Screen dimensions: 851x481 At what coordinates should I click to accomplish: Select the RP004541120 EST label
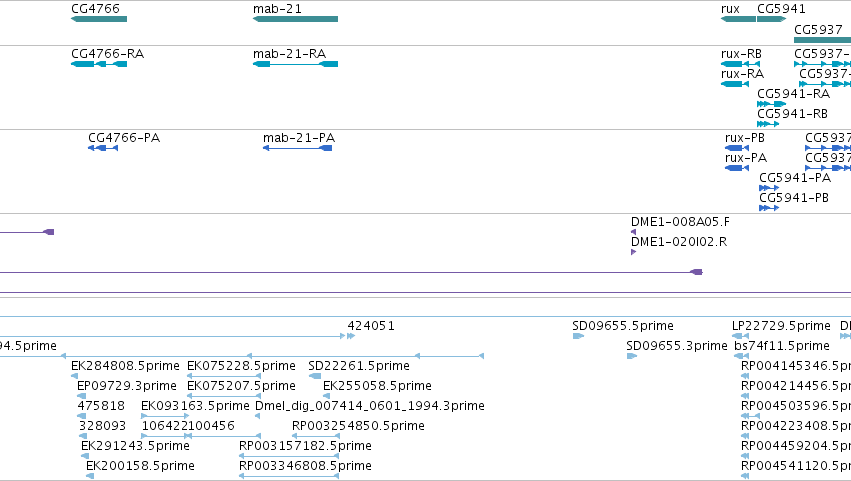pos(796,466)
